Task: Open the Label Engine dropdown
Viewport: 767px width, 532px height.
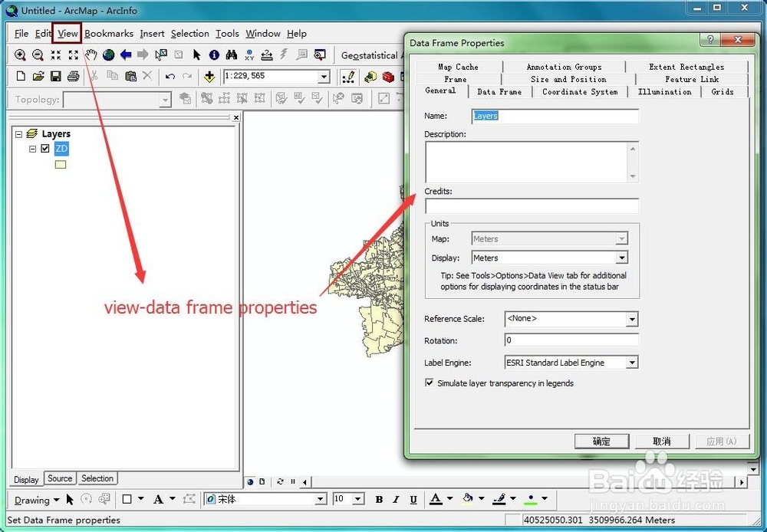Action: click(x=632, y=363)
